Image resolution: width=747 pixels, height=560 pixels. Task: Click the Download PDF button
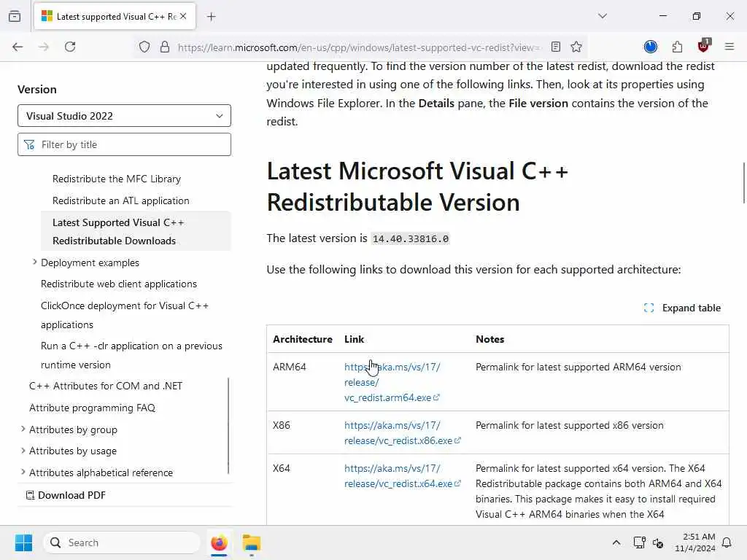click(x=66, y=495)
